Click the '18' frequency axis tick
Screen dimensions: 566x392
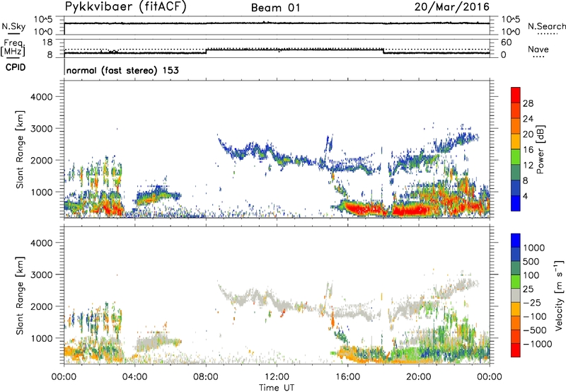point(47,42)
